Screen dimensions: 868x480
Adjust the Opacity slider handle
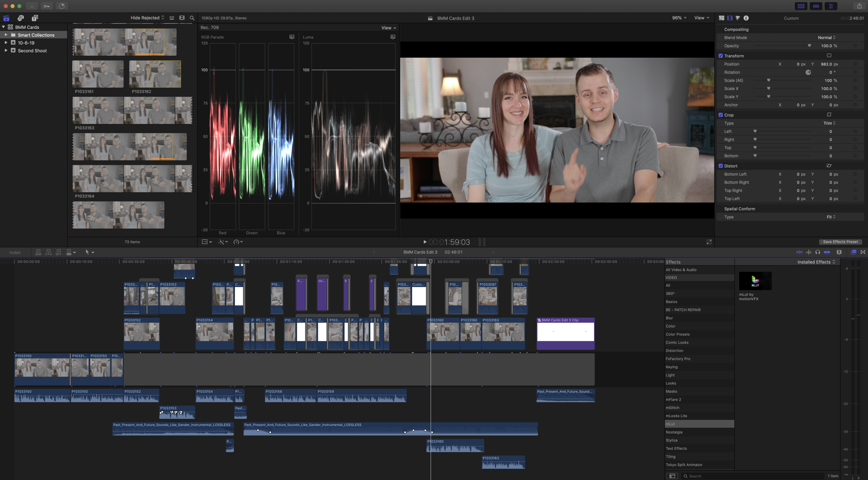(x=809, y=46)
